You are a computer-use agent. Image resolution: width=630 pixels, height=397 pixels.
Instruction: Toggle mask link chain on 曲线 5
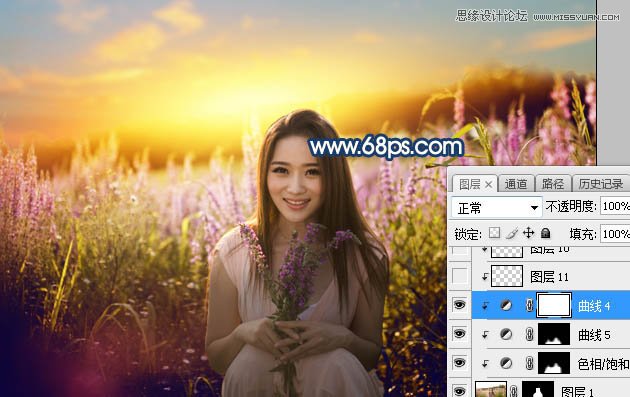[x=530, y=334]
